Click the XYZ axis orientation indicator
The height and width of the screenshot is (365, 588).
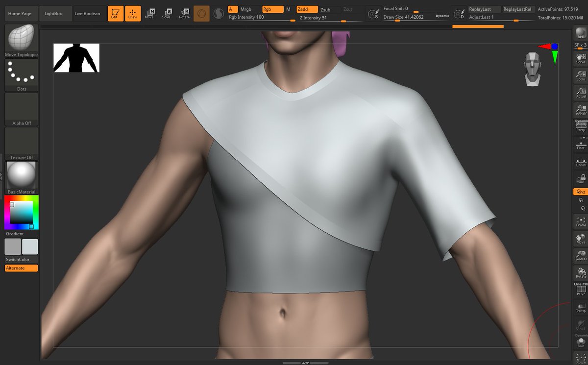pos(549,52)
